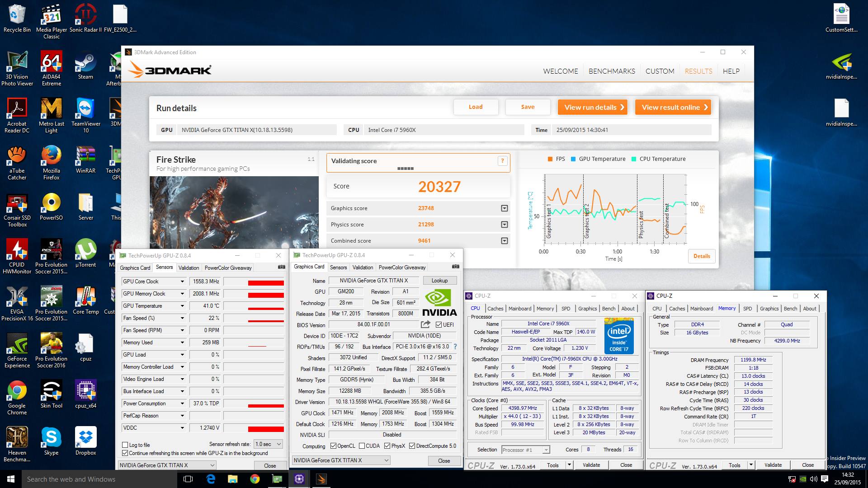The image size is (868, 488).
Task: Open GPU Core Clock sensor dropdown
Action: pos(182,282)
